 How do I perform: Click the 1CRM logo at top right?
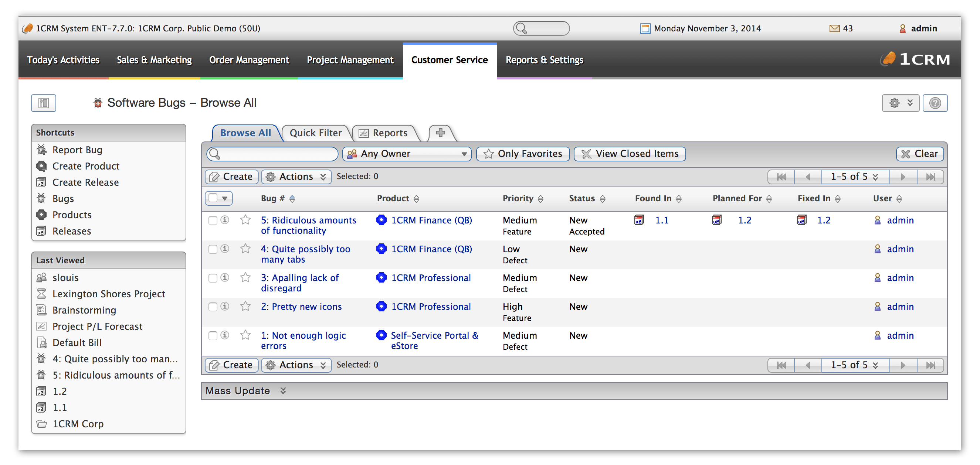click(916, 60)
